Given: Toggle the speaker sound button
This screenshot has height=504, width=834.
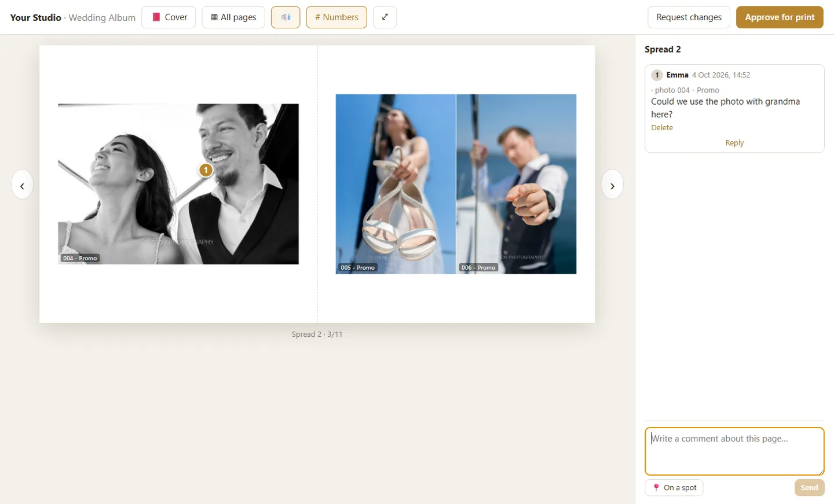Looking at the screenshot, I should 286,17.
